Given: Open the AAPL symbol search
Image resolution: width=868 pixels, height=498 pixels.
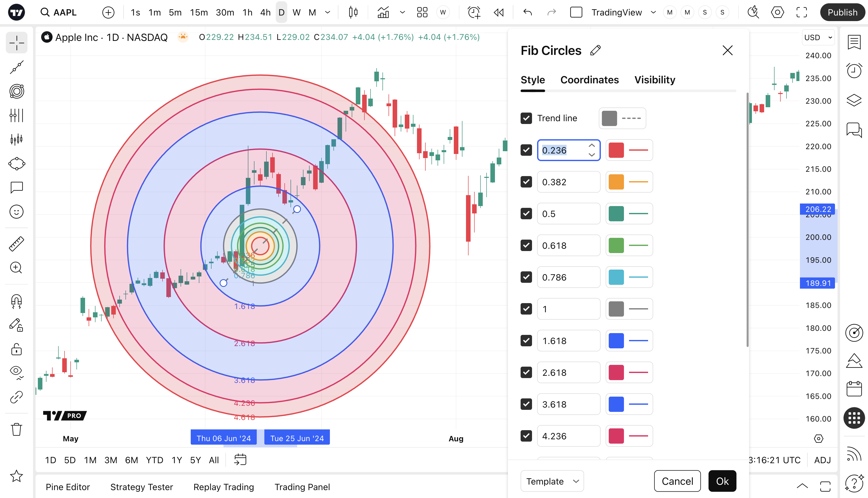Looking at the screenshot, I should coord(59,13).
